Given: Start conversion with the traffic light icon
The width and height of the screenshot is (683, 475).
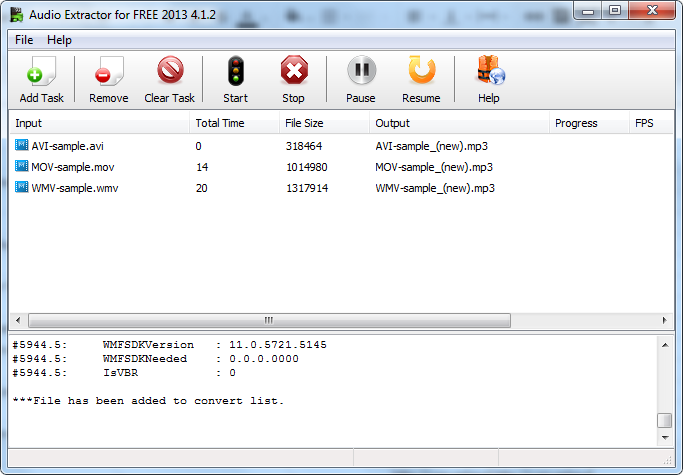Looking at the screenshot, I should tap(236, 71).
